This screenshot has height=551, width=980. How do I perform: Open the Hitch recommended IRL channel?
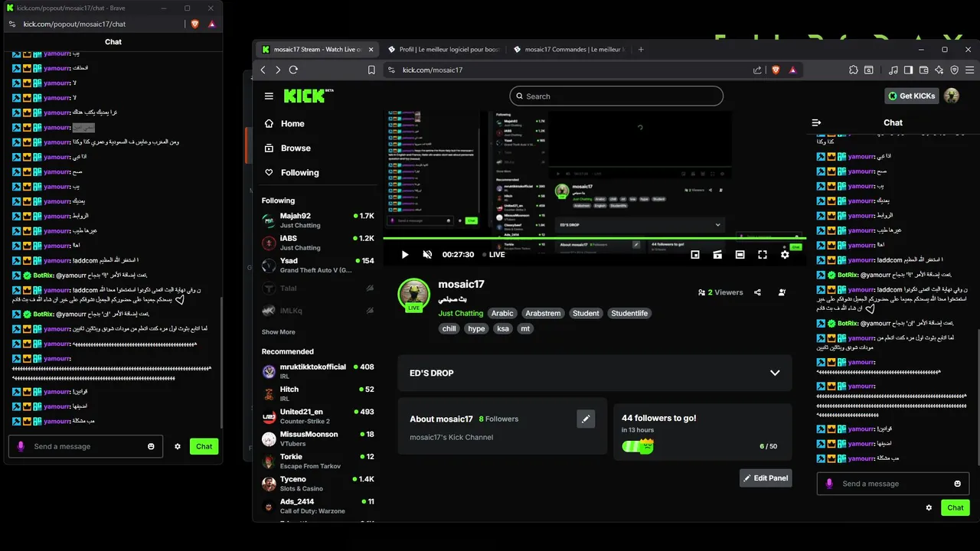pos(318,393)
